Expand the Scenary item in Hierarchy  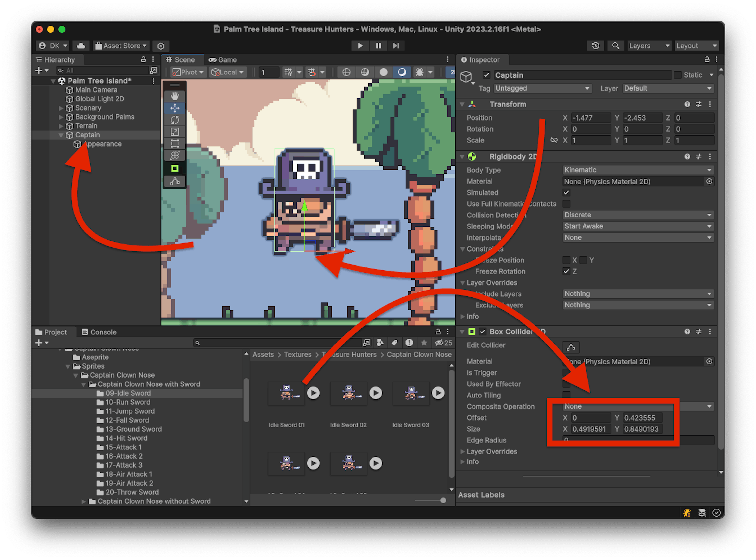point(61,108)
